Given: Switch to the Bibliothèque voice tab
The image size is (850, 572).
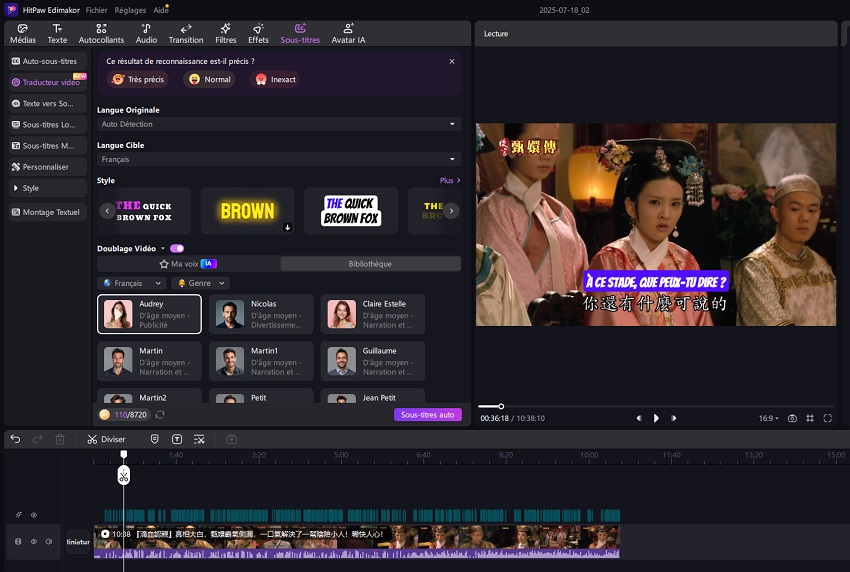Looking at the screenshot, I should click(370, 264).
